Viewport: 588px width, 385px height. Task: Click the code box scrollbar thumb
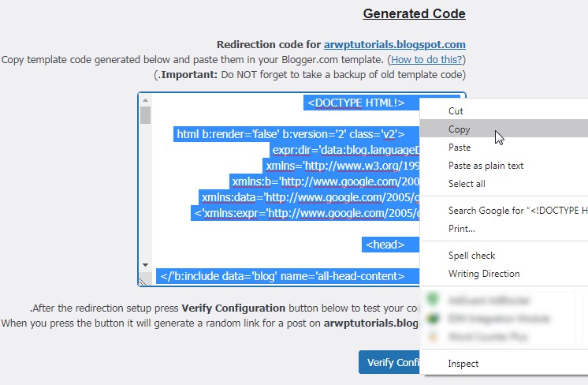(x=145, y=115)
